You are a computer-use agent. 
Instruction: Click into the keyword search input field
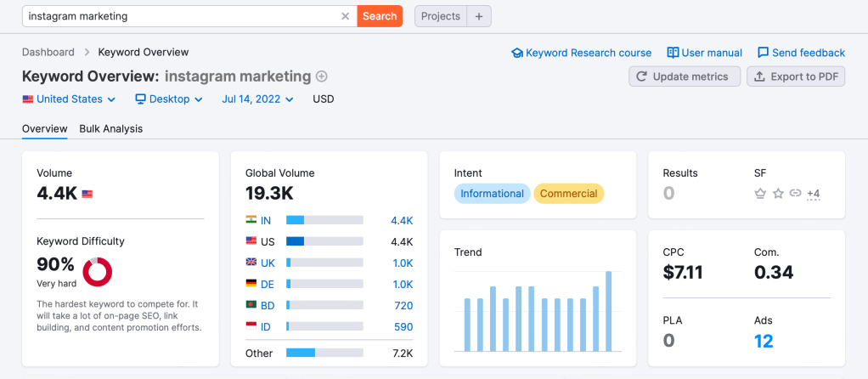[x=178, y=16]
